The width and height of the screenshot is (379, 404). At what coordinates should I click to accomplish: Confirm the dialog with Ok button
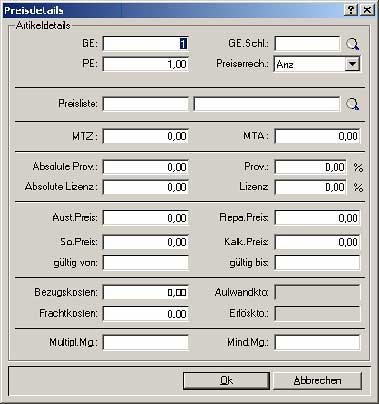(226, 381)
